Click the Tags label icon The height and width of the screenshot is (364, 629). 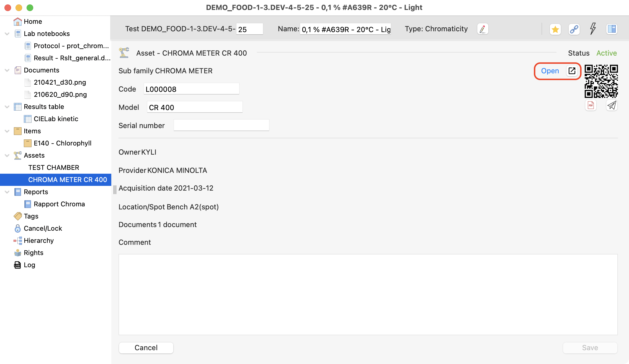click(x=17, y=216)
